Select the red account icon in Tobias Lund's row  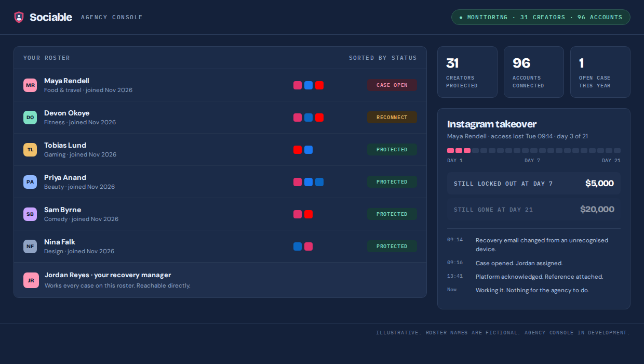click(298, 150)
